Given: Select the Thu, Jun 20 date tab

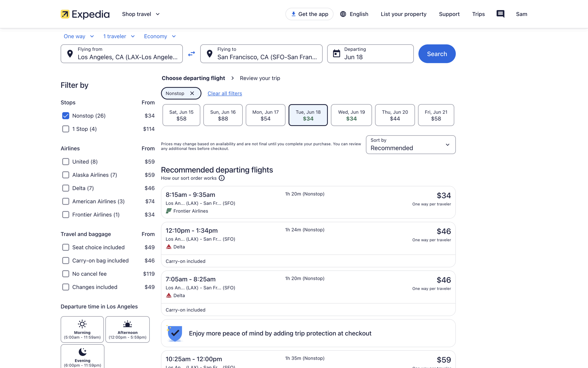Looking at the screenshot, I should 395,115.
